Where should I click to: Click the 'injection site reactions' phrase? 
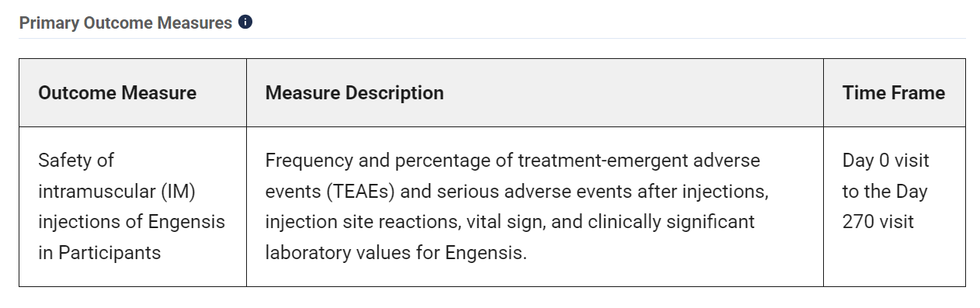click(361, 222)
